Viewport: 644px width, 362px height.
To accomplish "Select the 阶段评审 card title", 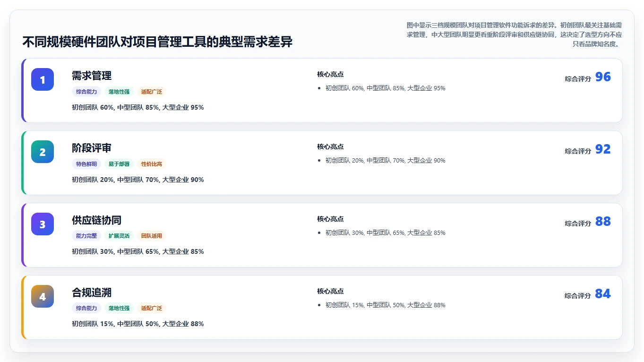I will pos(92,148).
